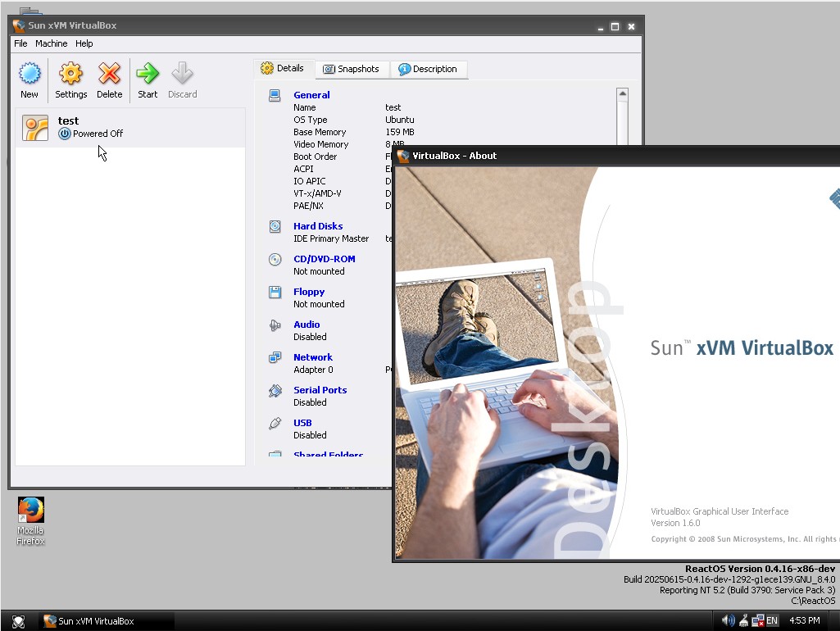Click the Version 1.6.0 text in About
Viewport: 840px width, 631px height.
tap(675, 524)
